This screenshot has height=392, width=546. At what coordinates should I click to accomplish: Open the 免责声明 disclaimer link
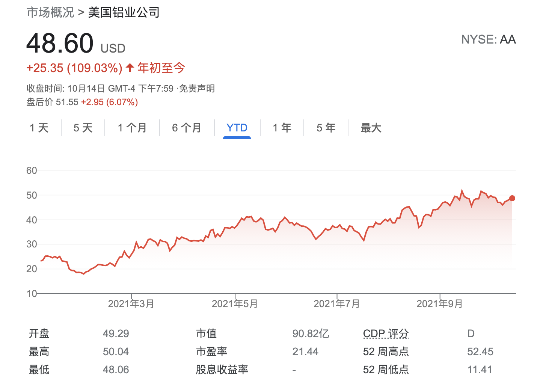(197, 89)
